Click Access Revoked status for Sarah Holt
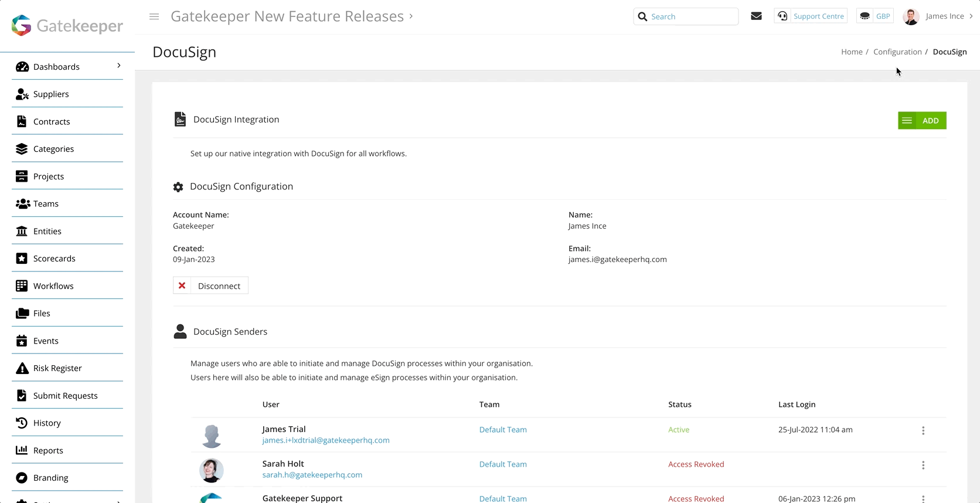 point(696,464)
